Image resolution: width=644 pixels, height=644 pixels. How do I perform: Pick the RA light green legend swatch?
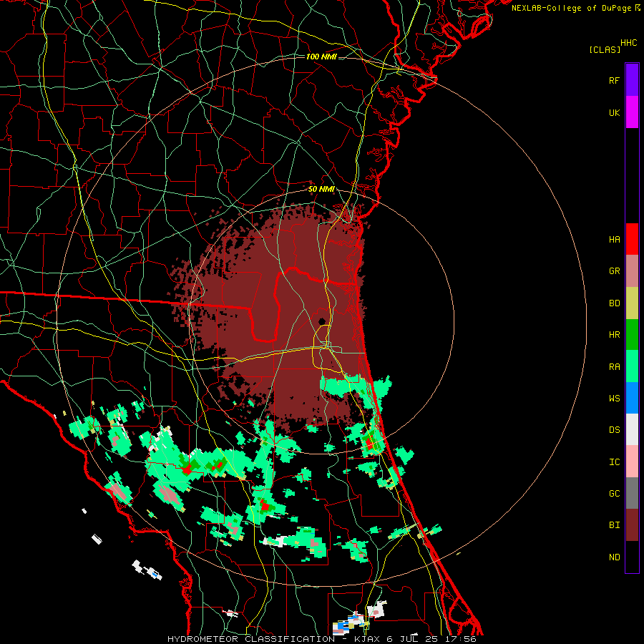(632, 366)
